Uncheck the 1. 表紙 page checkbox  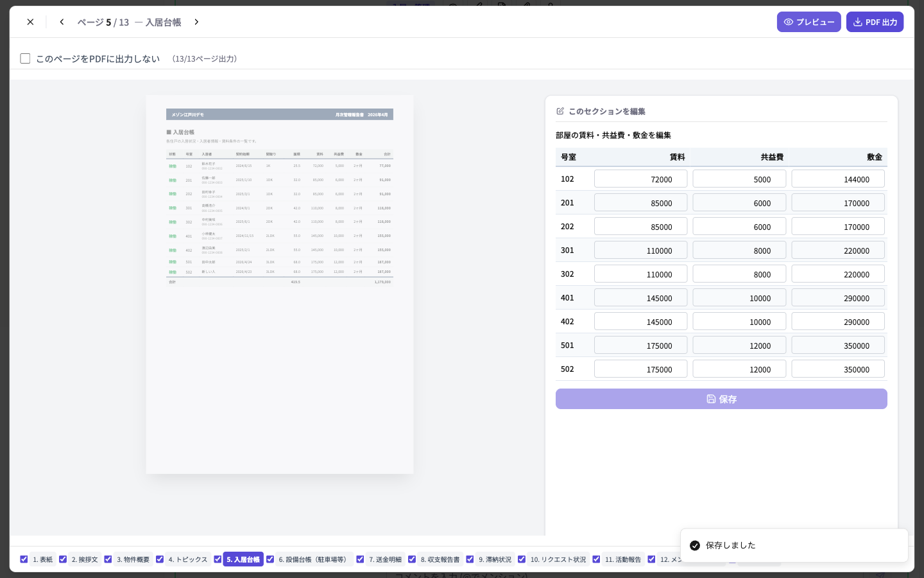pyautogui.click(x=24, y=559)
